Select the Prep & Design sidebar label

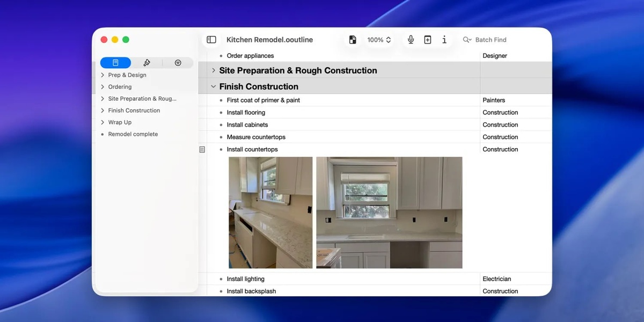(127, 75)
